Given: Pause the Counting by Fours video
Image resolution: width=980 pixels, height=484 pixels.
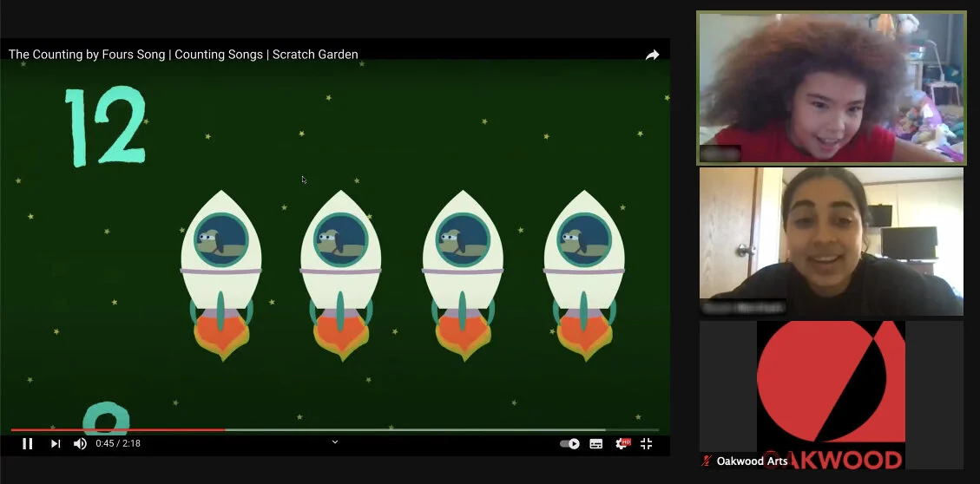Looking at the screenshot, I should [x=28, y=443].
